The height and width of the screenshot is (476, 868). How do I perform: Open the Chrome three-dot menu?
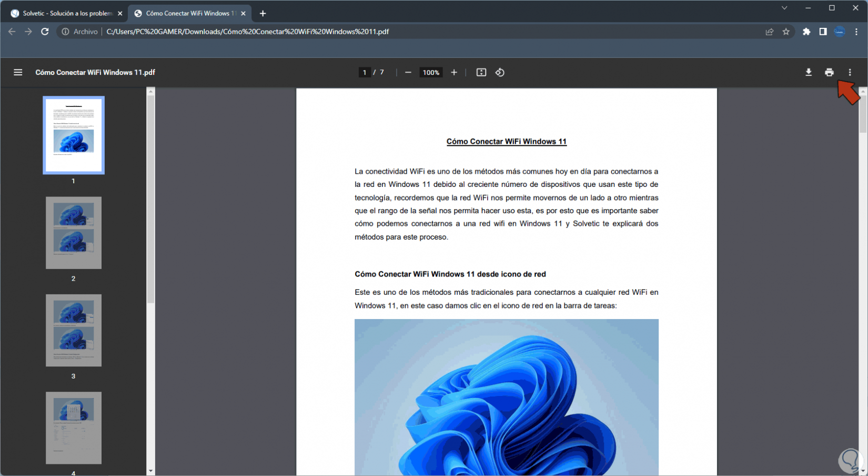click(856, 32)
